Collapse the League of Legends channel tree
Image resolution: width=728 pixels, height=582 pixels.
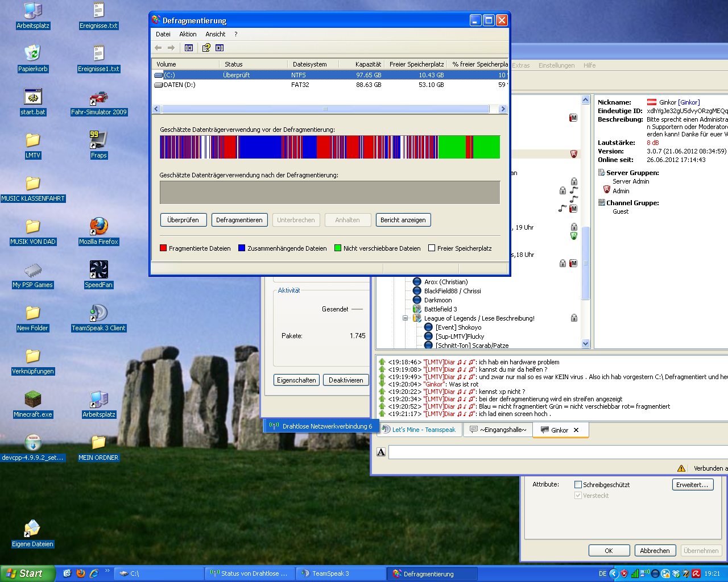tap(406, 318)
